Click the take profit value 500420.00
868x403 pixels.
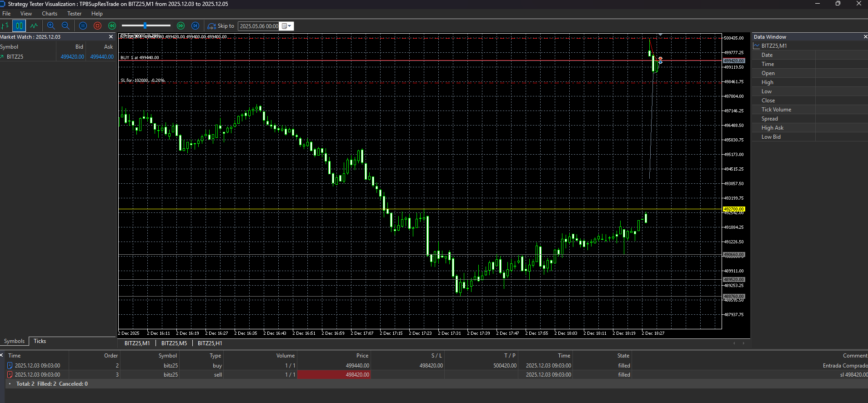(505, 366)
